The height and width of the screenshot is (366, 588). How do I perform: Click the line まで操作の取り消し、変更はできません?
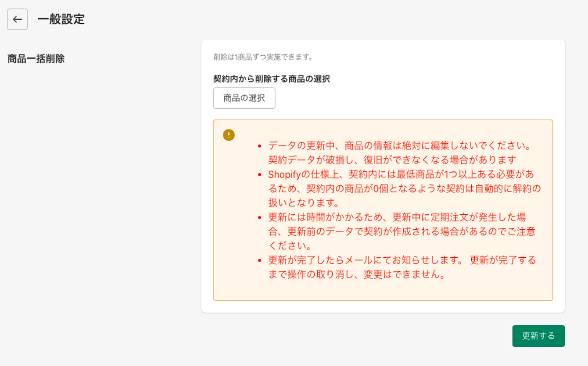point(357,274)
